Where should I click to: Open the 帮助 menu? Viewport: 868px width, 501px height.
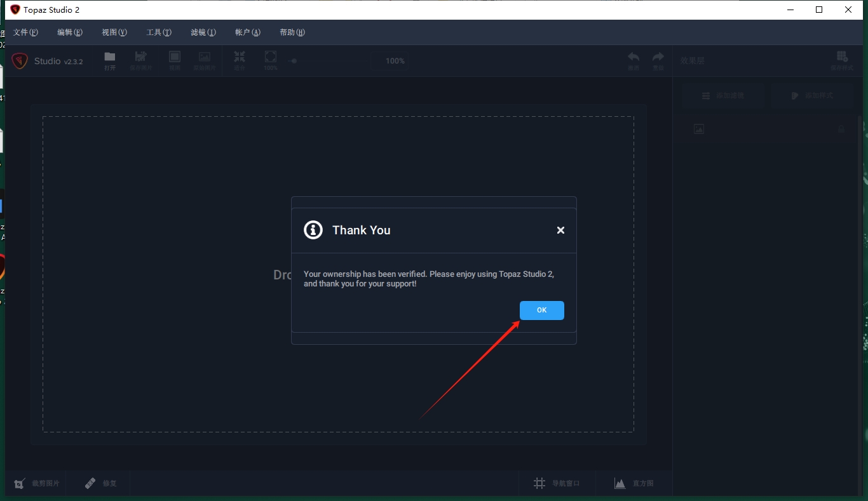click(x=292, y=32)
